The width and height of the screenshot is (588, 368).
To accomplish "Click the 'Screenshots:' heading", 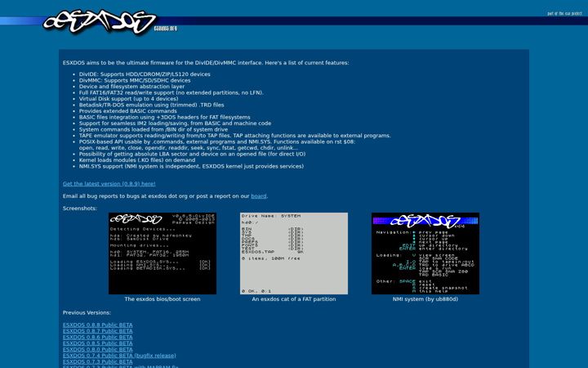I will coord(79,208).
